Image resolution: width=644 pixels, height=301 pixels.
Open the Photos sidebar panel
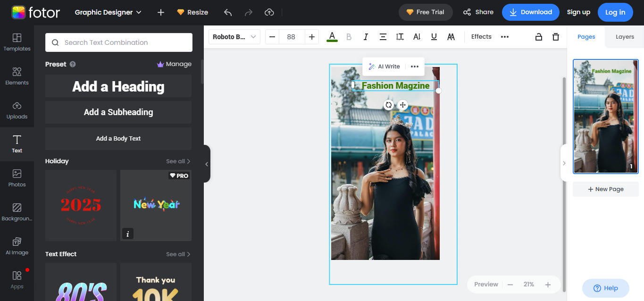coord(17,178)
